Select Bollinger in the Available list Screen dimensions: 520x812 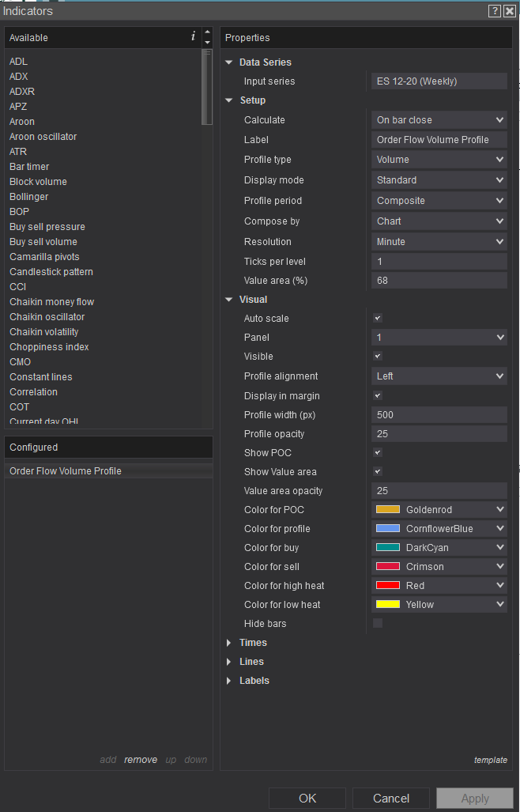pos(29,197)
